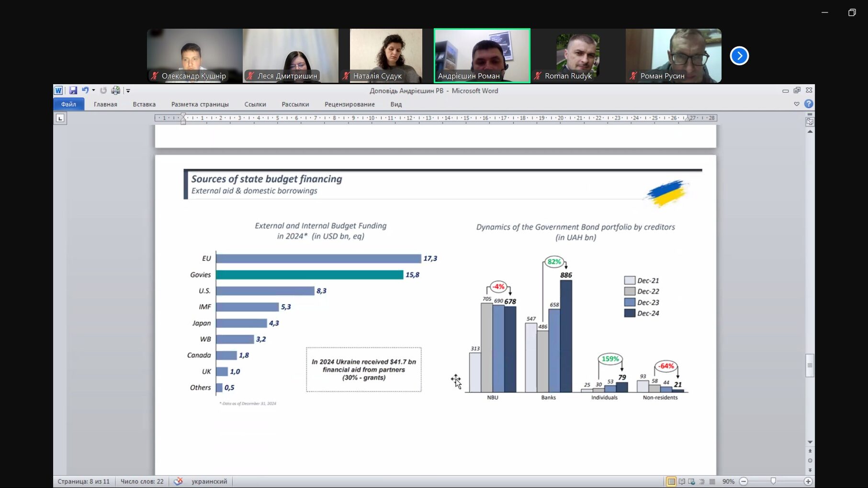Open the Файл tab

point(68,104)
